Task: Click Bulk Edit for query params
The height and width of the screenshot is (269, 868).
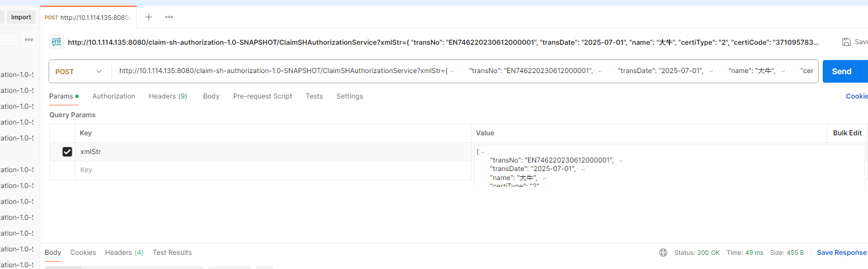Action: pos(847,133)
